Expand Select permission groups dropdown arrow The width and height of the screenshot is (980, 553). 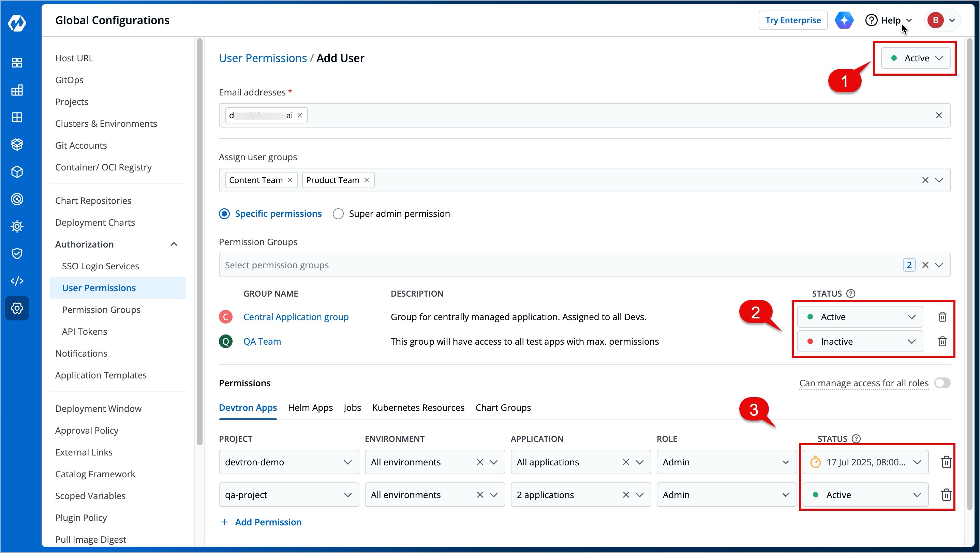coord(939,265)
